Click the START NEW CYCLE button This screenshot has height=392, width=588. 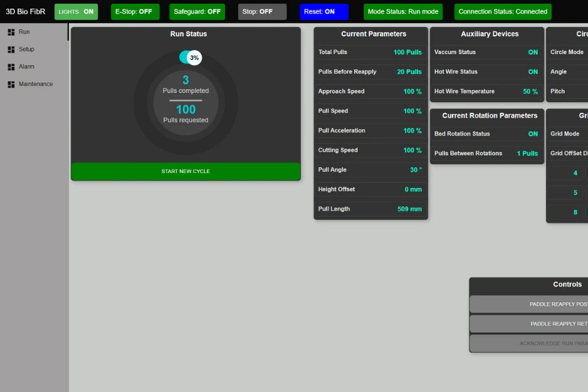pos(186,171)
